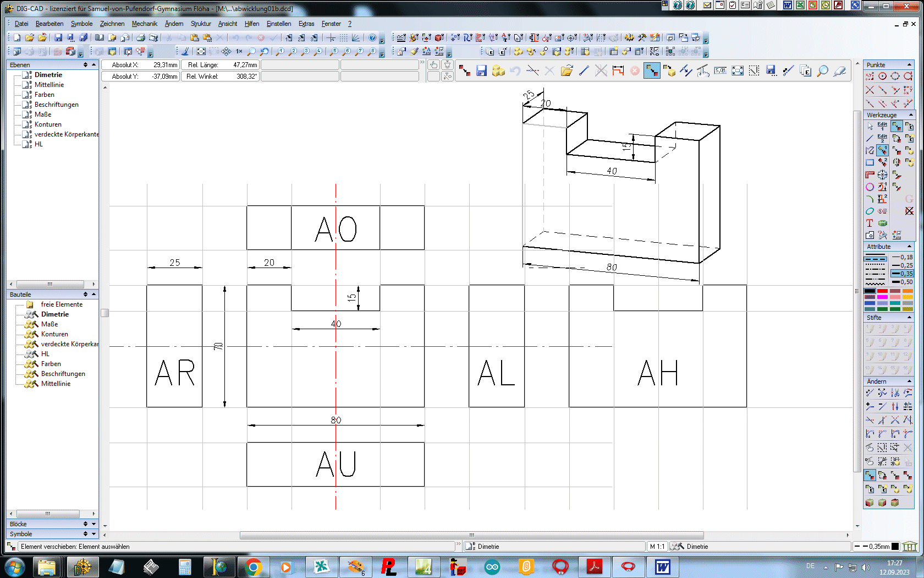Image resolution: width=924 pixels, height=578 pixels.
Task: Click the Edit 1 tool icon
Action: click(882, 126)
